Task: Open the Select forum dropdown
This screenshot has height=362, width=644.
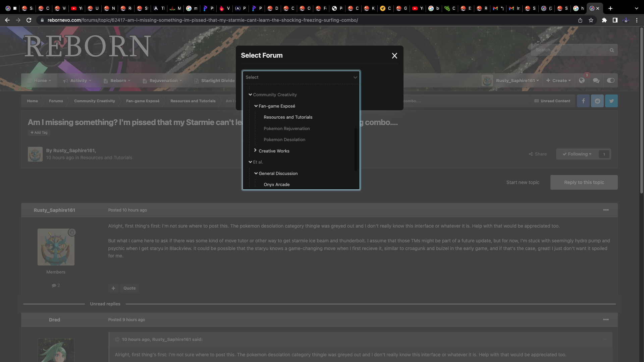Action: [x=301, y=77]
